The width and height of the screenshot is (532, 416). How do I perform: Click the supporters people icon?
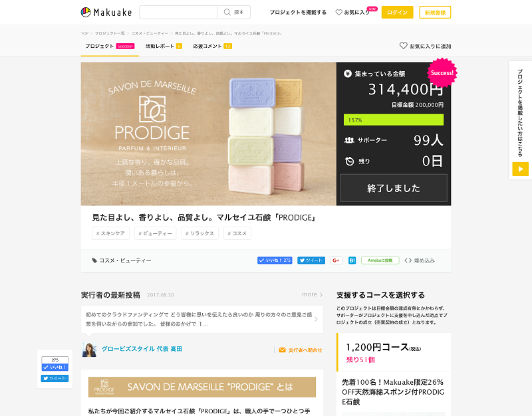click(x=349, y=140)
